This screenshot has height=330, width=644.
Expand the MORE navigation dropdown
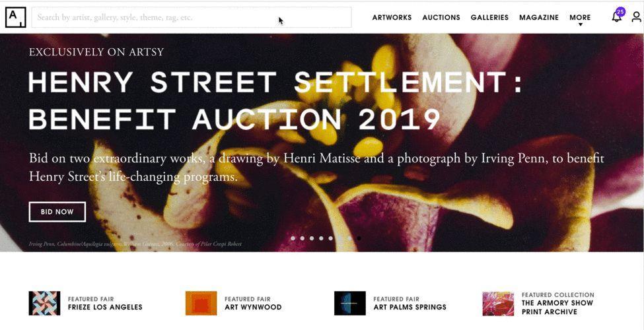[x=580, y=18]
